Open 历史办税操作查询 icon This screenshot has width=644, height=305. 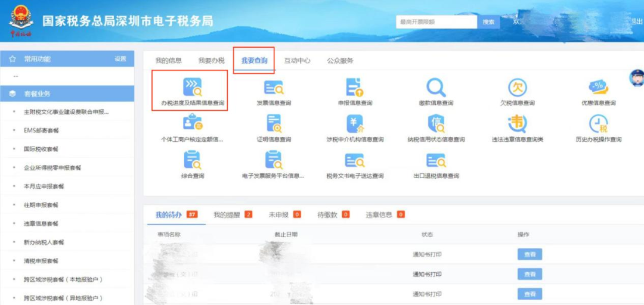598,123
